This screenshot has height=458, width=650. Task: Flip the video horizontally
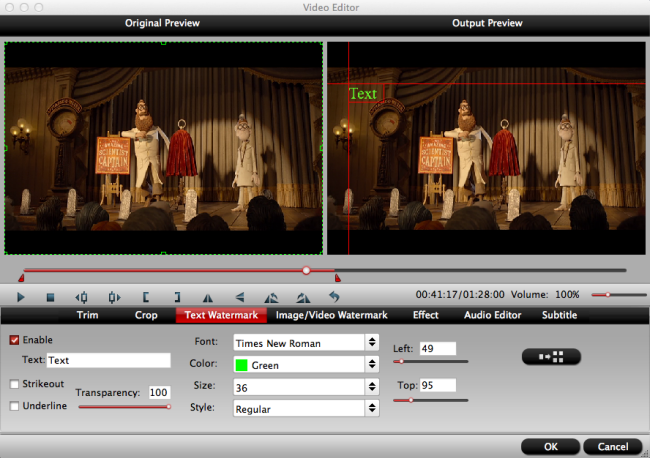pyautogui.click(x=208, y=298)
